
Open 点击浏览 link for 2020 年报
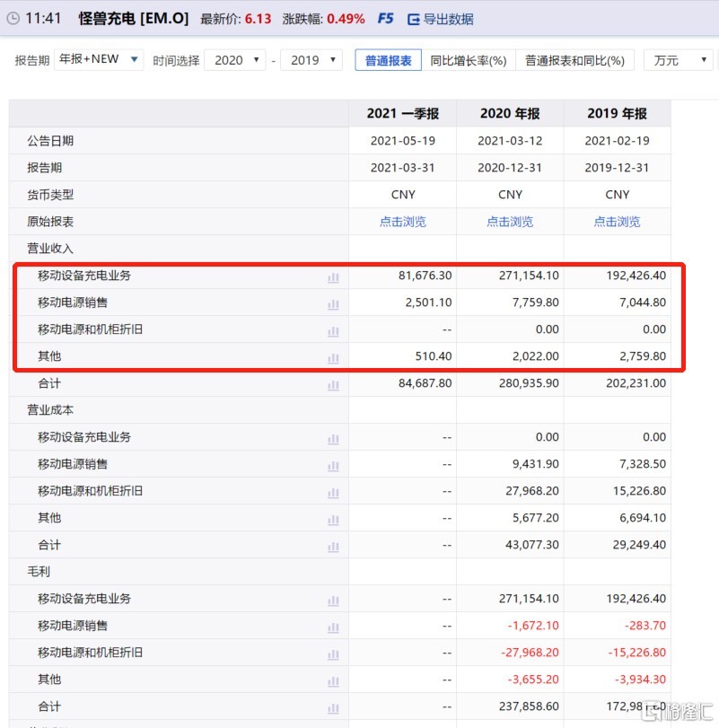(510, 222)
